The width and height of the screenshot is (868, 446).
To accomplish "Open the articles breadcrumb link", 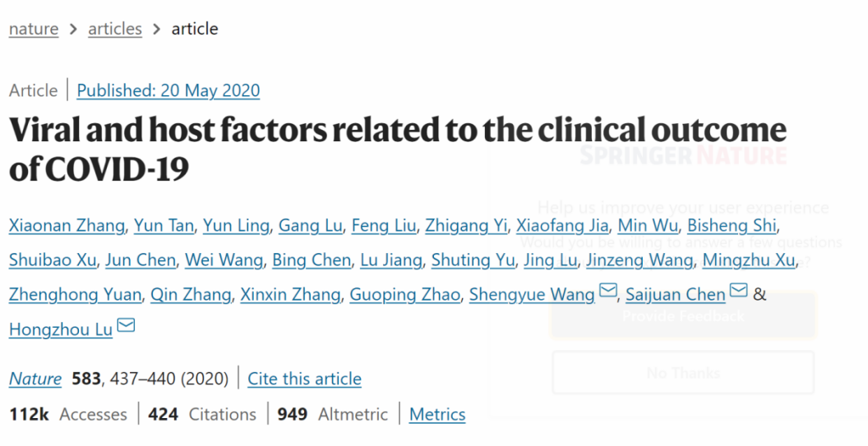I will tap(115, 29).
